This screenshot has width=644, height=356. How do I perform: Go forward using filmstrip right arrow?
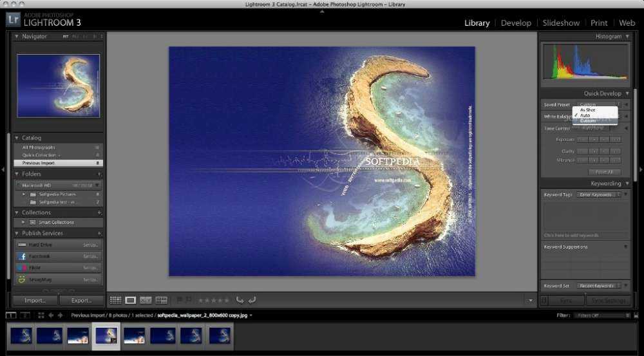coord(60,315)
